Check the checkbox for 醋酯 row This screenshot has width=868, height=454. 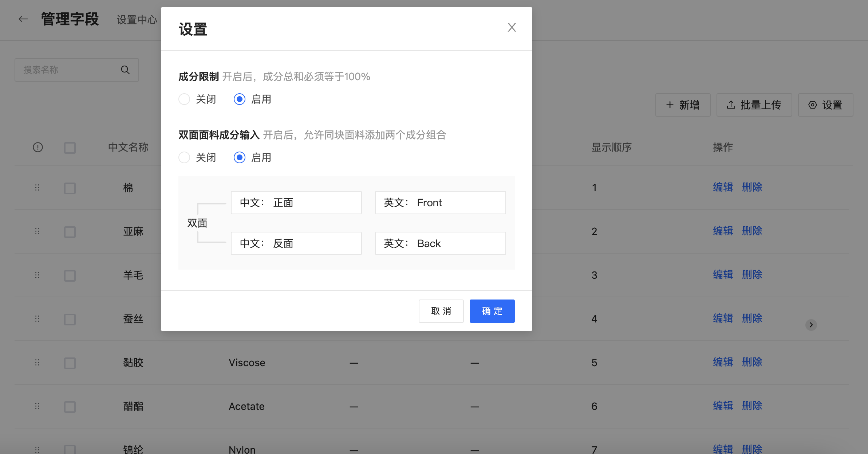tap(70, 407)
